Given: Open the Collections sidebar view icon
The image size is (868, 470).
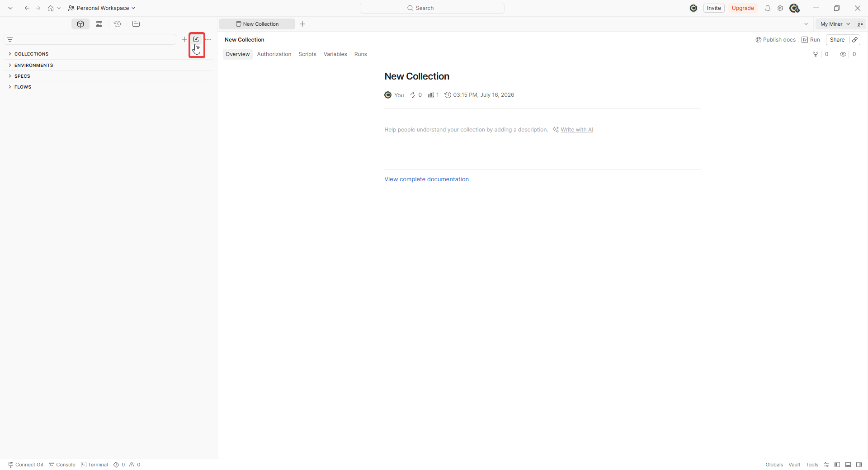Looking at the screenshot, I should [x=80, y=24].
